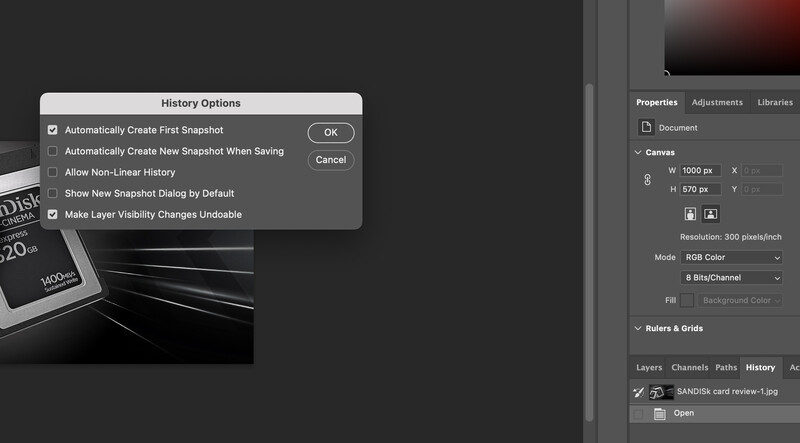
Task: Click the canvas height field
Action: coord(700,189)
